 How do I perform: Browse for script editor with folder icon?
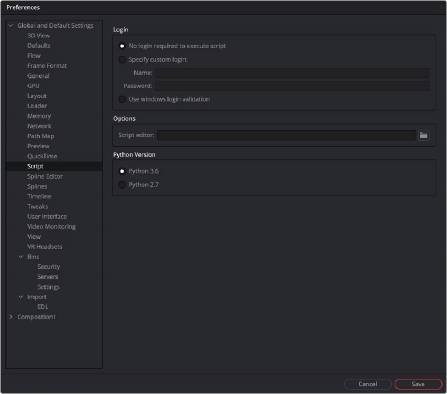tap(423, 135)
